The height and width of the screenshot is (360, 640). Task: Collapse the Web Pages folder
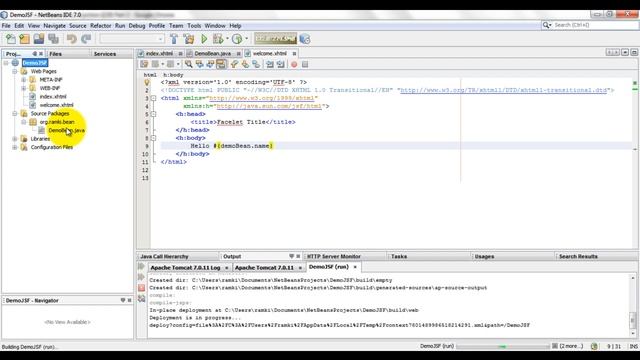coord(15,71)
